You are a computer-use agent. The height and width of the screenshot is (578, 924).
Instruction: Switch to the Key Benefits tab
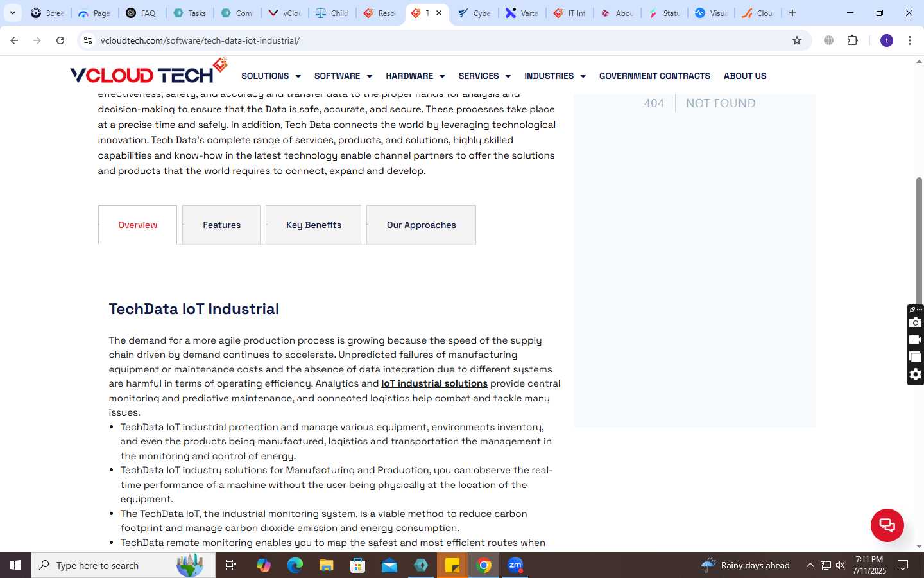313,225
